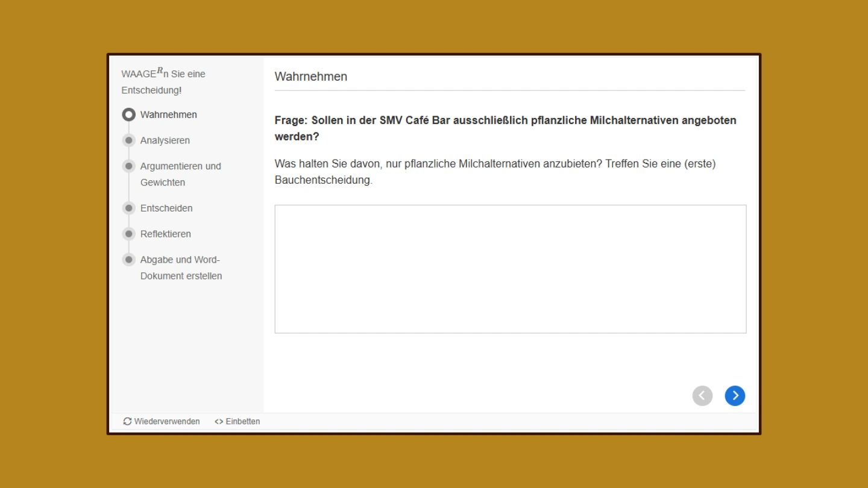Switch to the Entscheiden step

pyautogui.click(x=166, y=208)
